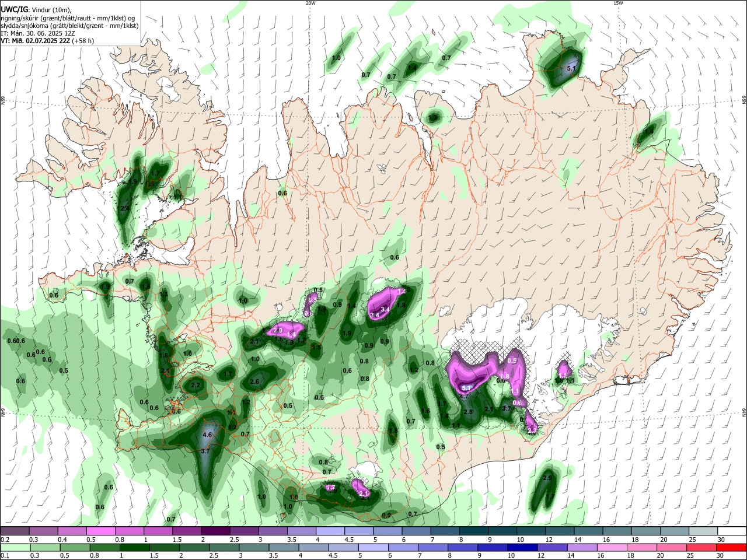The height and width of the screenshot is (560, 747).
Task: Click the 'slydda/snjókoma' legend description line
Action: (69, 26)
